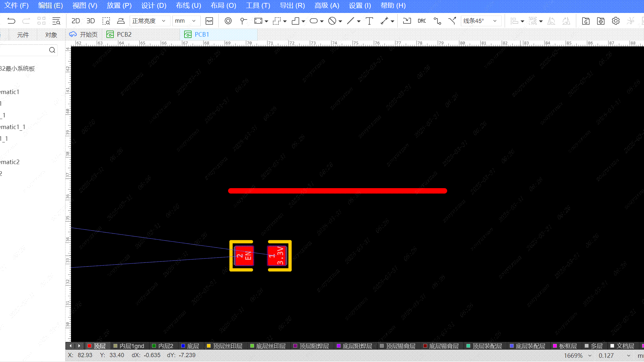Select the dimension measure tool
The image size is (644, 362).
pos(384,21)
